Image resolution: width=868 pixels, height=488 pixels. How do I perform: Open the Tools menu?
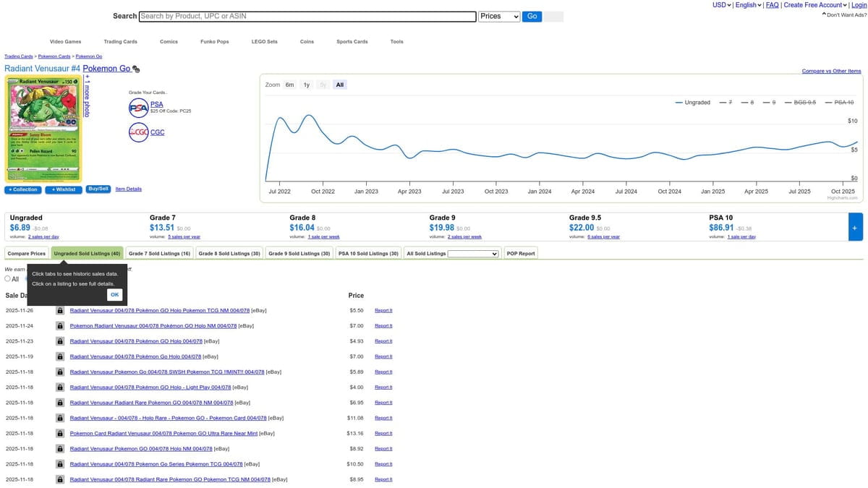(x=397, y=42)
